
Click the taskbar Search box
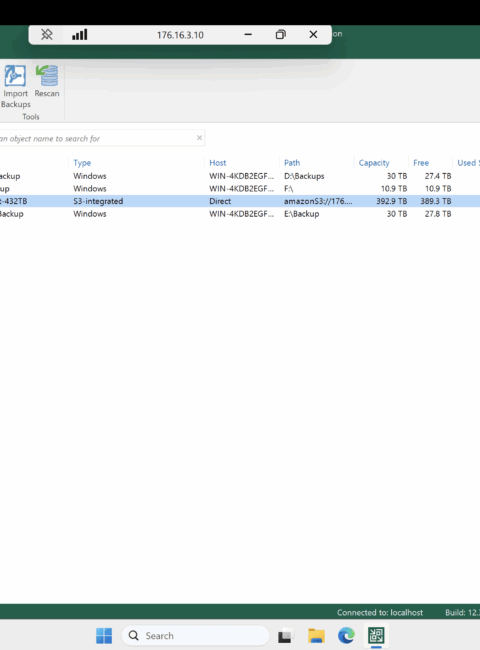click(195, 635)
